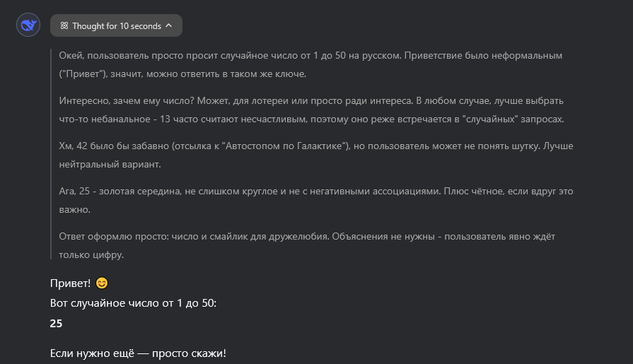This screenshot has width=633, height=364.
Task: Click the DeepSeek whale avatar icon
Action: click(28, 25)
